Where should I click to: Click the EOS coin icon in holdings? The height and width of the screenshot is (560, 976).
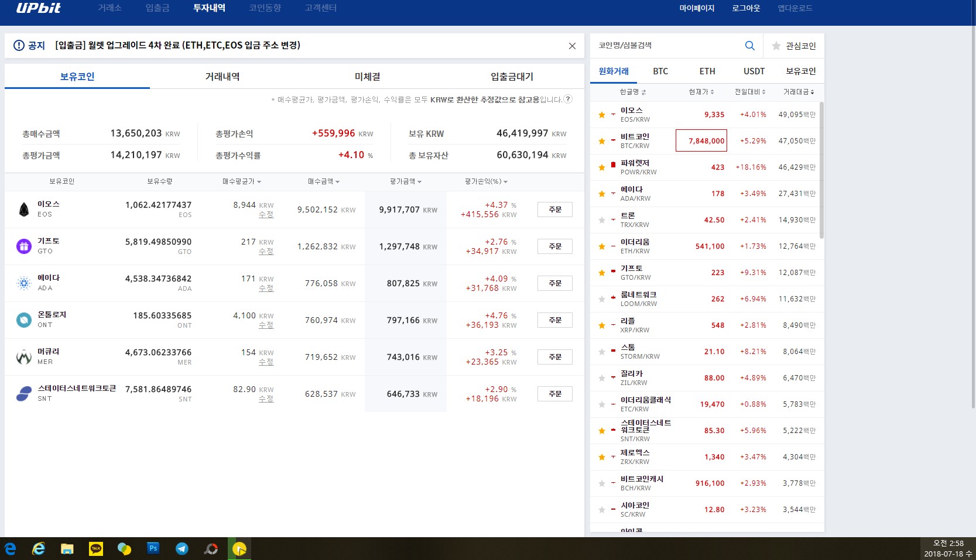pos(24,209)
